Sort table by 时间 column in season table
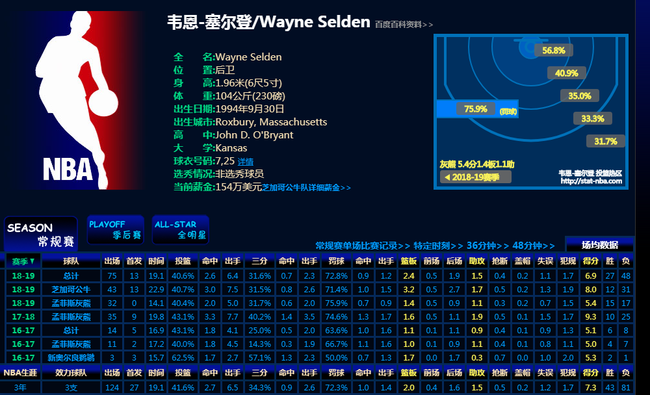 156,261
